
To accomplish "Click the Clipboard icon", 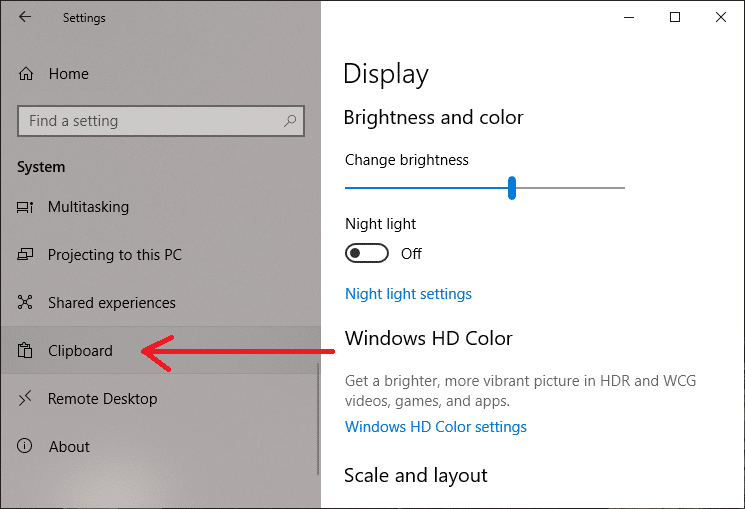I will (25, 351).
